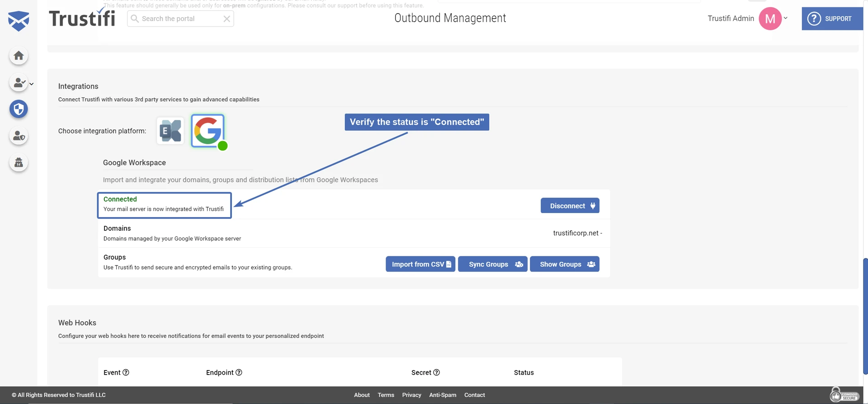Click the Endpoint help question mark
The height and width of the screenshot is (404, 868).
239,372
